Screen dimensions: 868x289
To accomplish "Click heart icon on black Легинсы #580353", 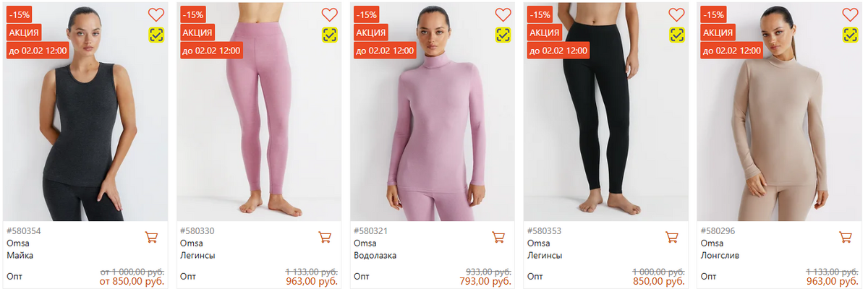I will [x=677, y=14].
